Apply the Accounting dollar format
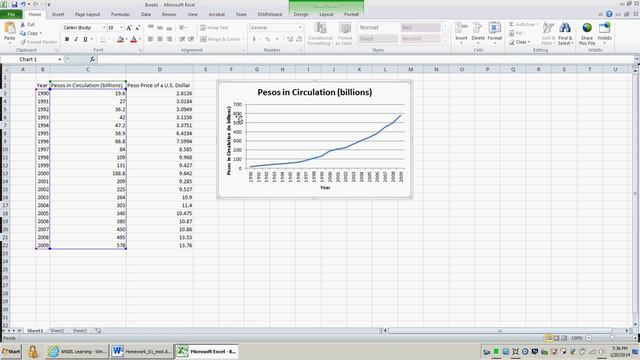This screenshot has width=640, height=360. [x=254, y=39]
